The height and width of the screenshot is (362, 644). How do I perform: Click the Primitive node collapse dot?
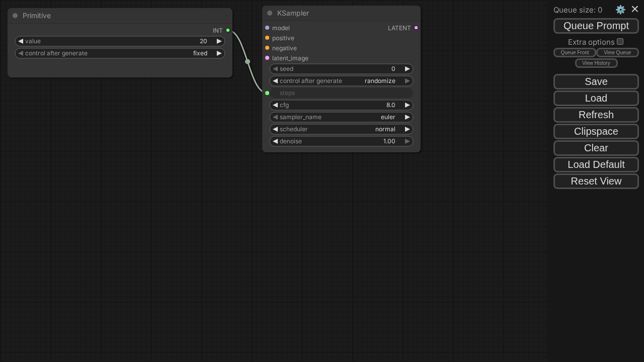[x=15, y=16]
